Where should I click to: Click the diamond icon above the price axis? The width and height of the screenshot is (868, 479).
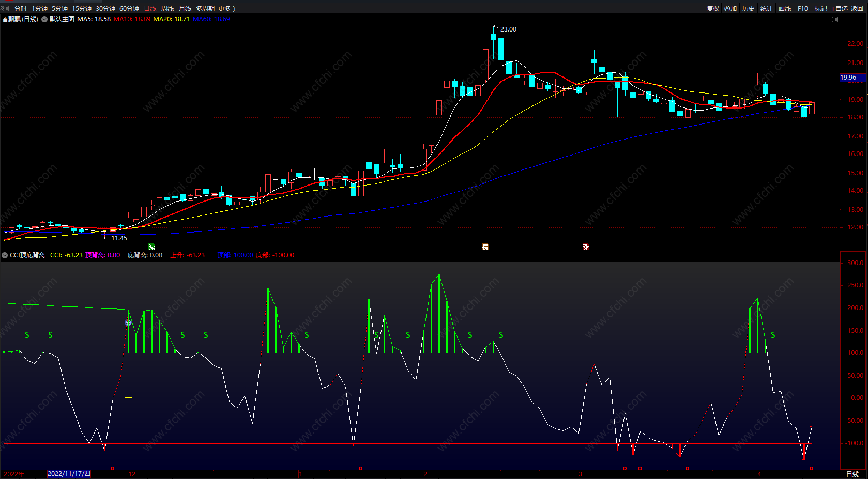[825, 19]
